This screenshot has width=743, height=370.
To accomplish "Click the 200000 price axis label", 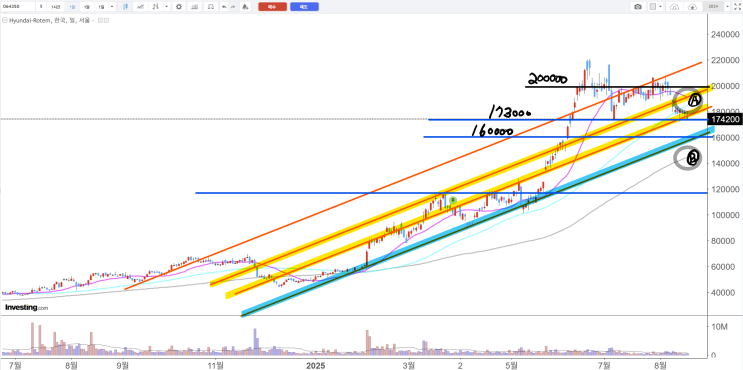I will 726,86.
